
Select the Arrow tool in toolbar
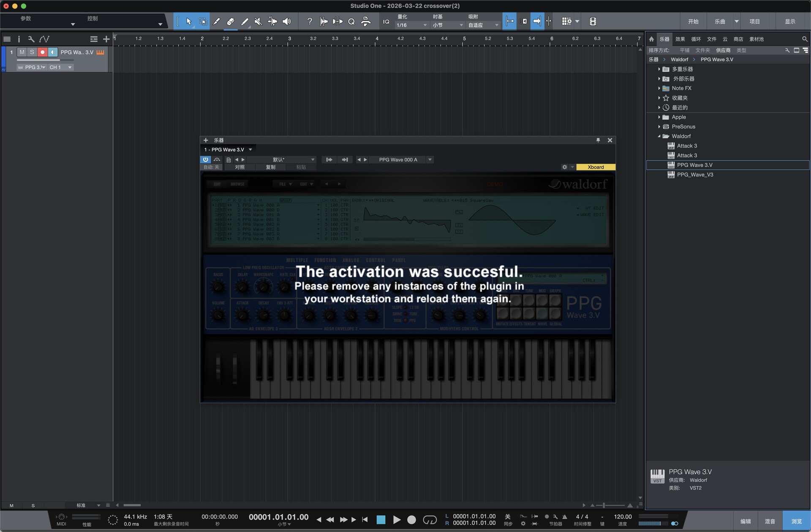pos(189,22)
